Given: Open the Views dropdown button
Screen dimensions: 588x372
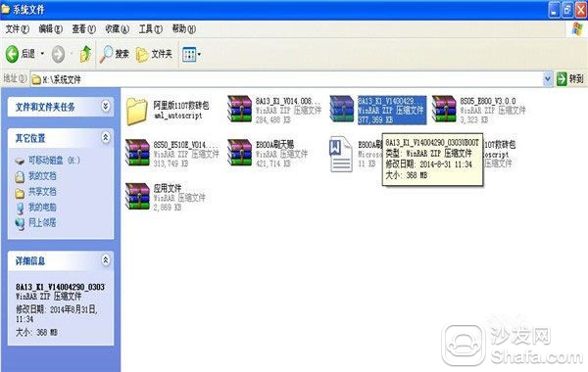Looking at the screenshot, I should click(x=192, y=55).
